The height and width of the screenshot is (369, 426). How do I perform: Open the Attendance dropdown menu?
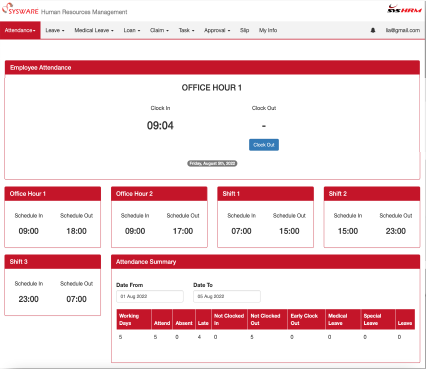click(20, 30)
